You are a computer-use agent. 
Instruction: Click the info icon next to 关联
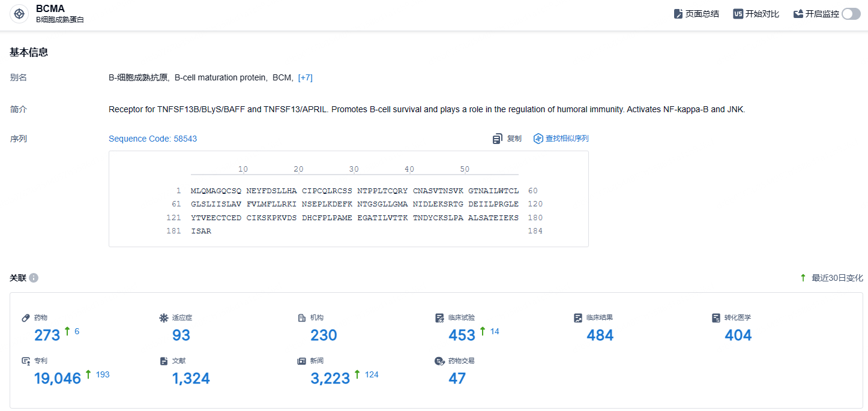[34, 278]
